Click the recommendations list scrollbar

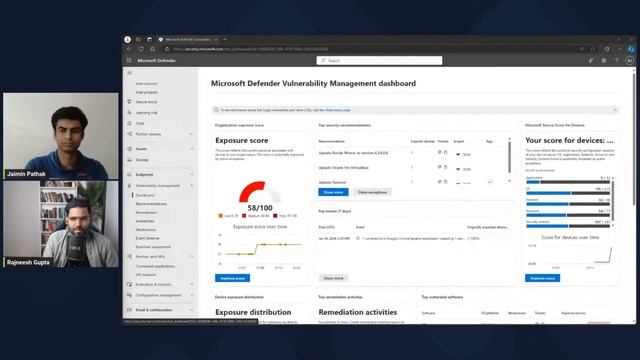[509, 157]
